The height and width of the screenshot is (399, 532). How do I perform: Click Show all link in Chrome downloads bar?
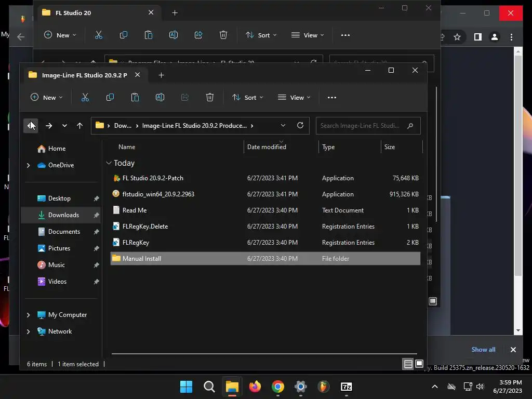tap(483, 350)
